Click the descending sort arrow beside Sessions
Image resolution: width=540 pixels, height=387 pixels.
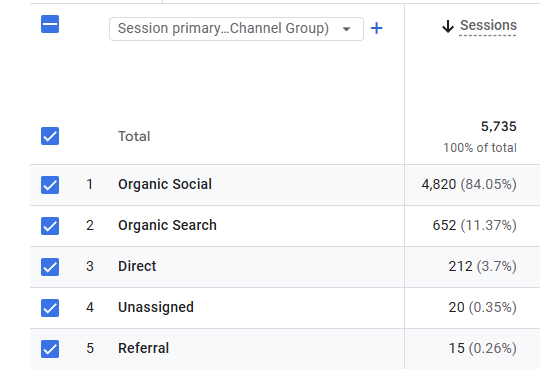pos(448,26)
